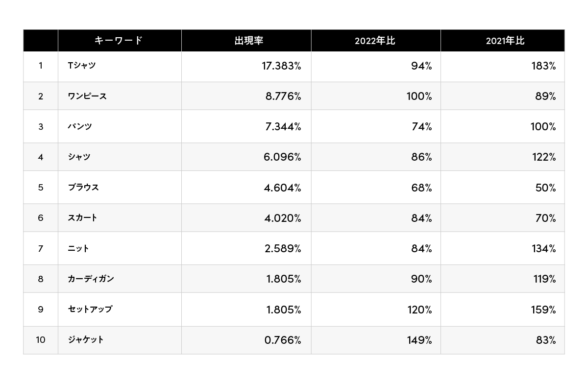The width and height of the screenshot is (588, 384).
Task: Click the スカート keyword cell
Action: coord(83,218)
